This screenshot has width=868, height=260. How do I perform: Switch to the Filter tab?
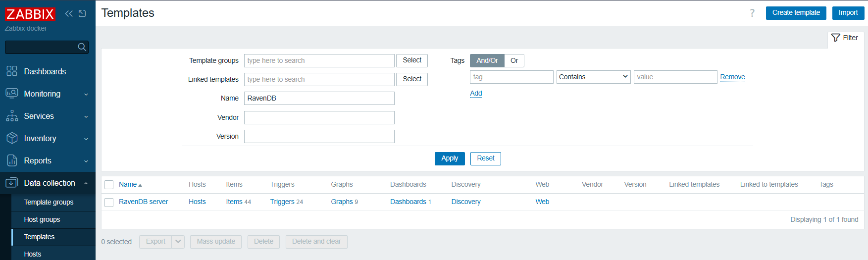tap(845, 38)
